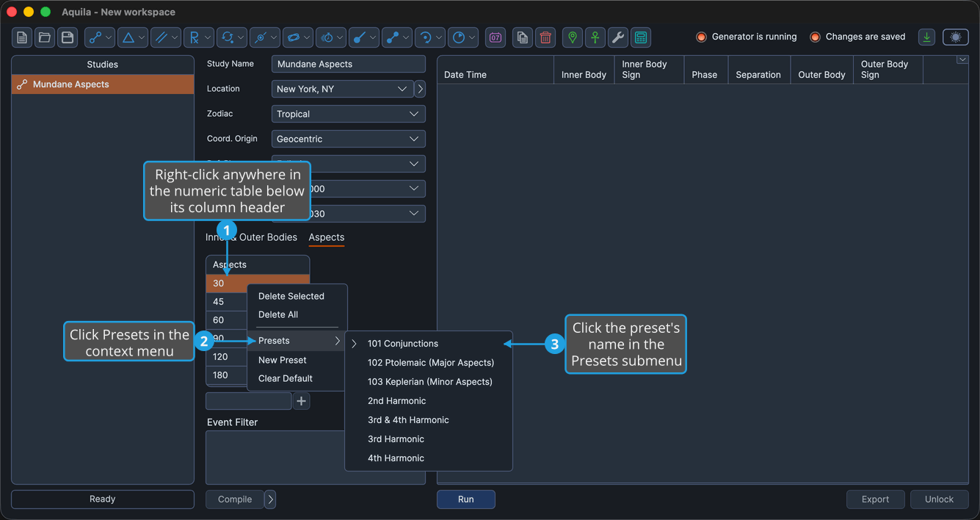Click the green download arrow icon
The width and height of the screenshot is (980, 520).
point(927,37)
